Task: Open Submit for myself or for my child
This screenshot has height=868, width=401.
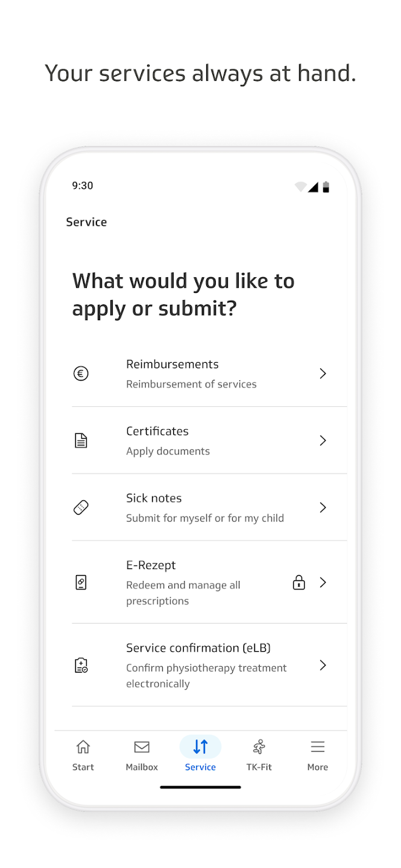Action: (x=205, y=518)
